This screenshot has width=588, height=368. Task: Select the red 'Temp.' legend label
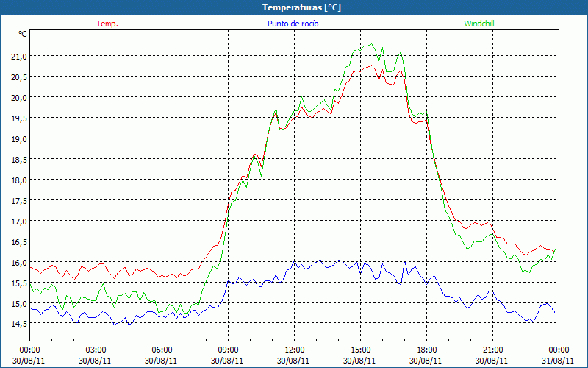pos(107,24)
